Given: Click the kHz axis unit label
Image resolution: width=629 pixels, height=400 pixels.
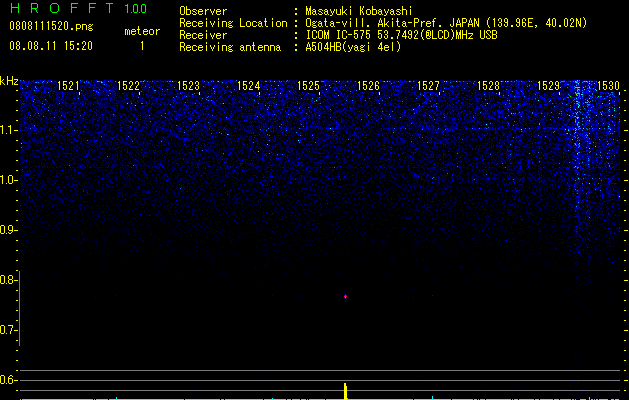Looking at the screenshot, I should pyautogui.click(x=9, y=81).
